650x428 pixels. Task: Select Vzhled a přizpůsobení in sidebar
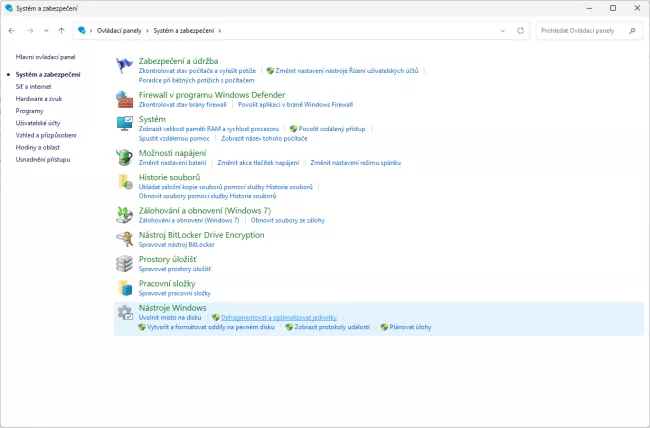click(x=46, y=135)
